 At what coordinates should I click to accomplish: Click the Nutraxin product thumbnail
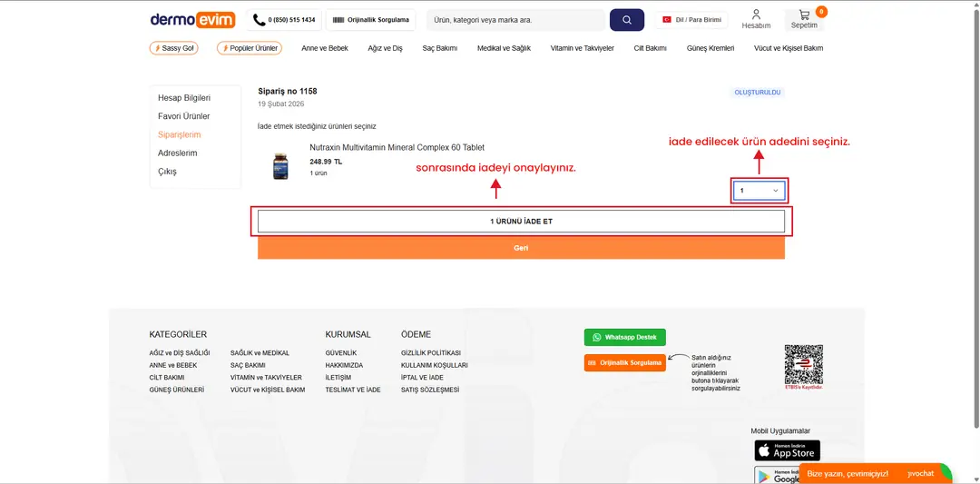[x=280, y=165]
